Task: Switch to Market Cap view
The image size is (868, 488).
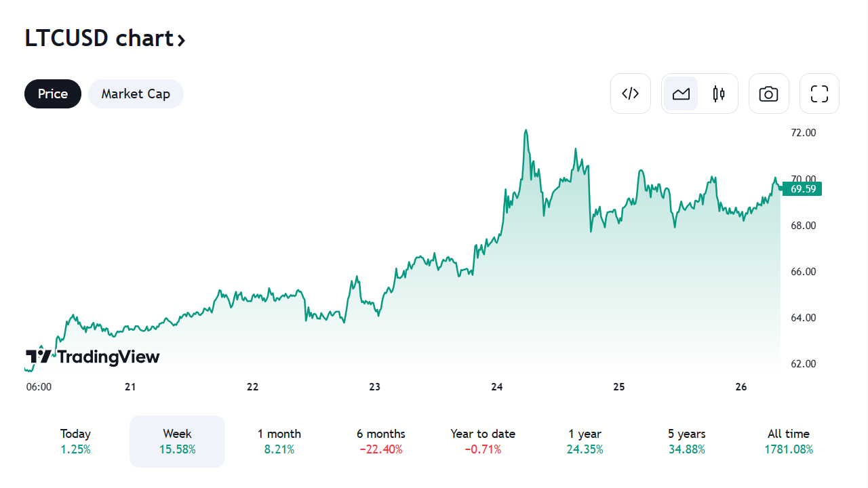Action: (136, 94)
